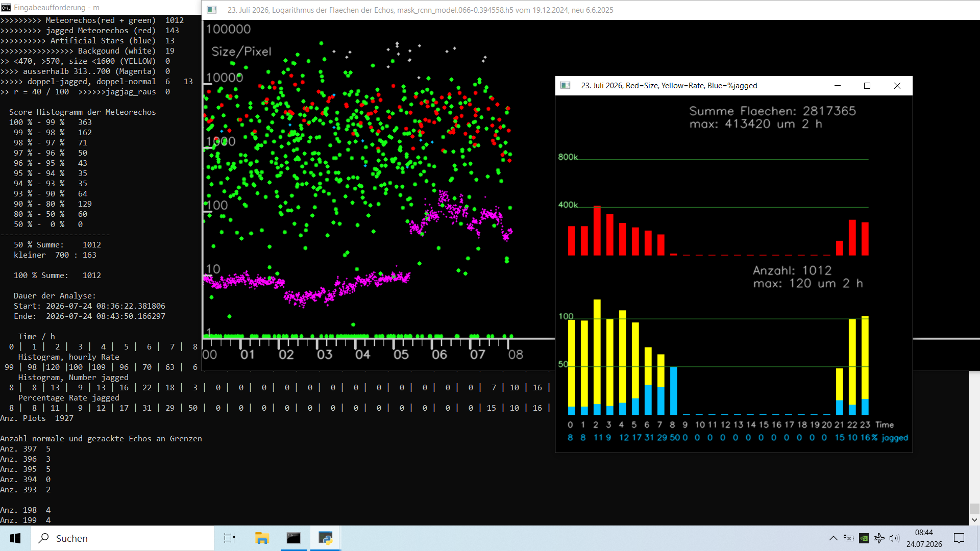This screenshot has width=980, height=551.
Task: Open Task View from the taskbar
Action: tap(230, 538)
